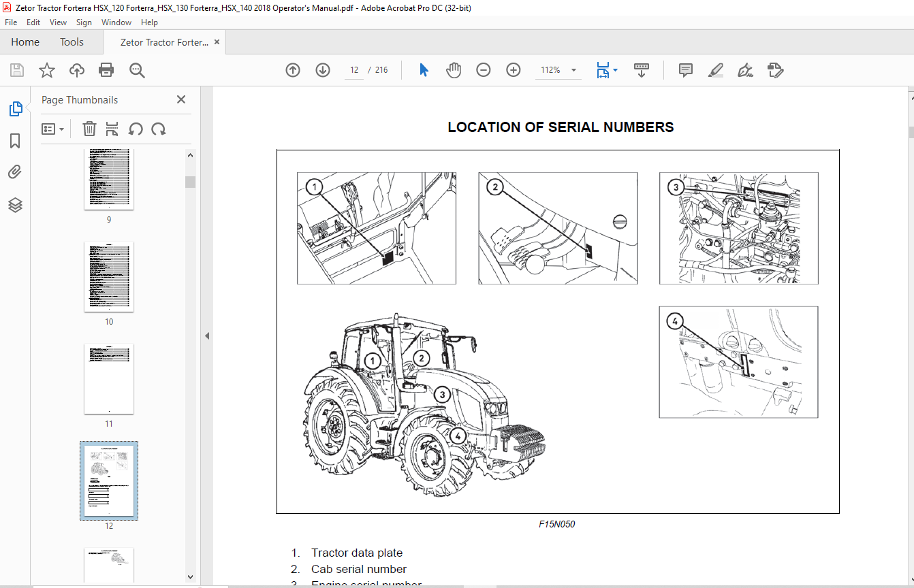The width and height of the screenshot is (914, 588).
Task: Switch to the Tools tab
Action: [72, 42]
